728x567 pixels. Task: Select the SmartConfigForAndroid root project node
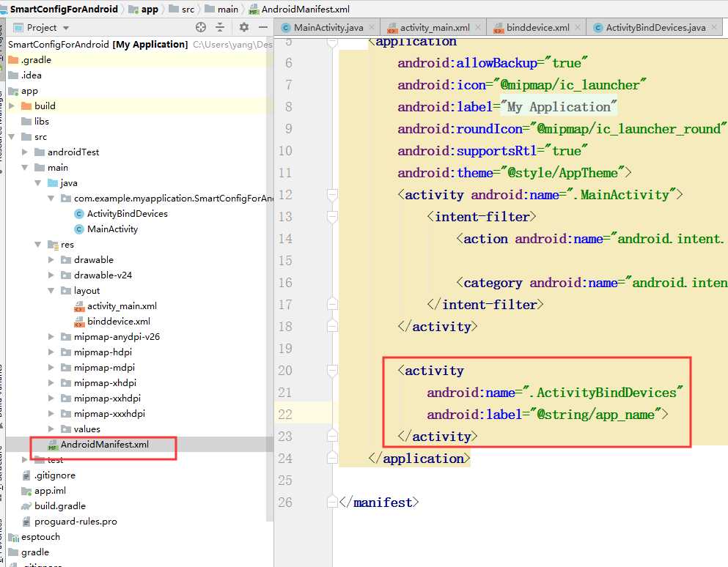pos(98,44)
